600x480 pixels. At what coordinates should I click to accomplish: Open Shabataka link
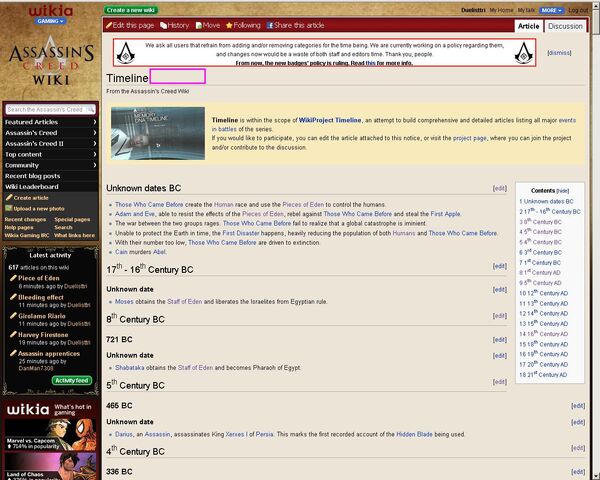pos(130,368)
